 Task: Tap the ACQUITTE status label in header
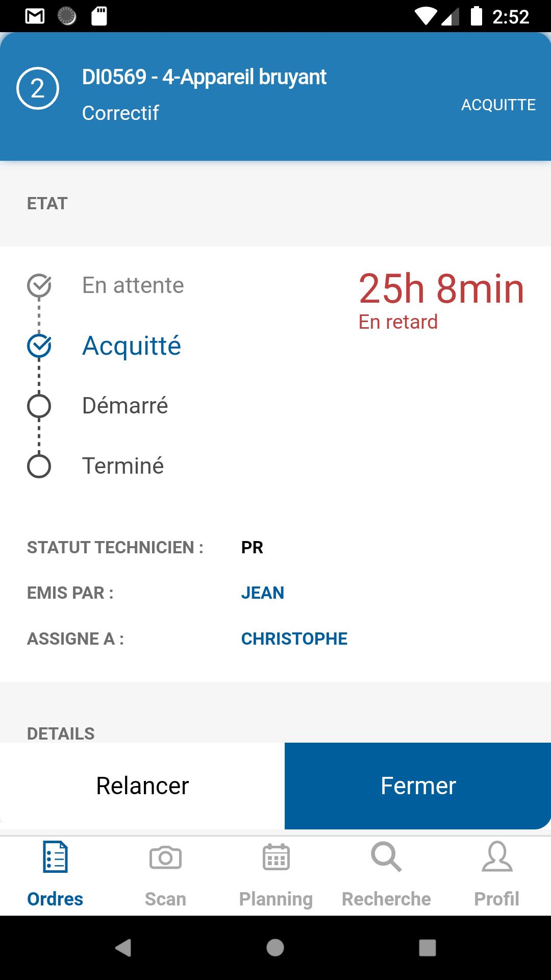tap(498, 105)
